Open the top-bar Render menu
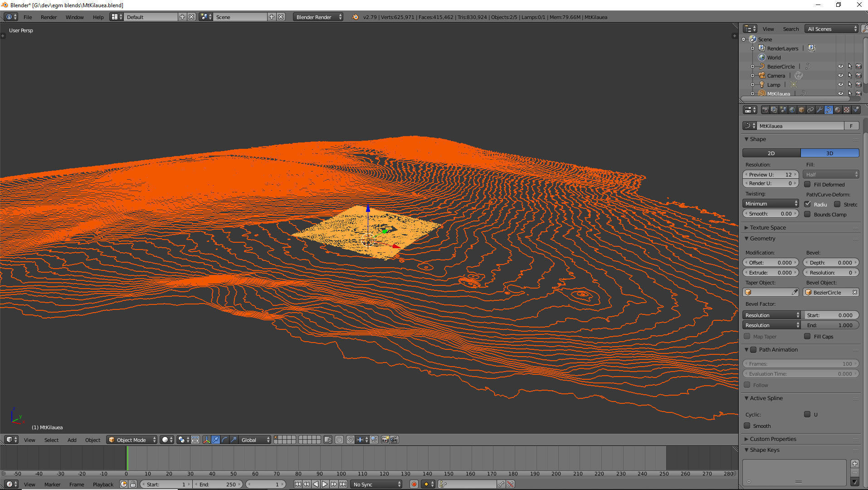This screenshot has width=868, height=490. 49,17
